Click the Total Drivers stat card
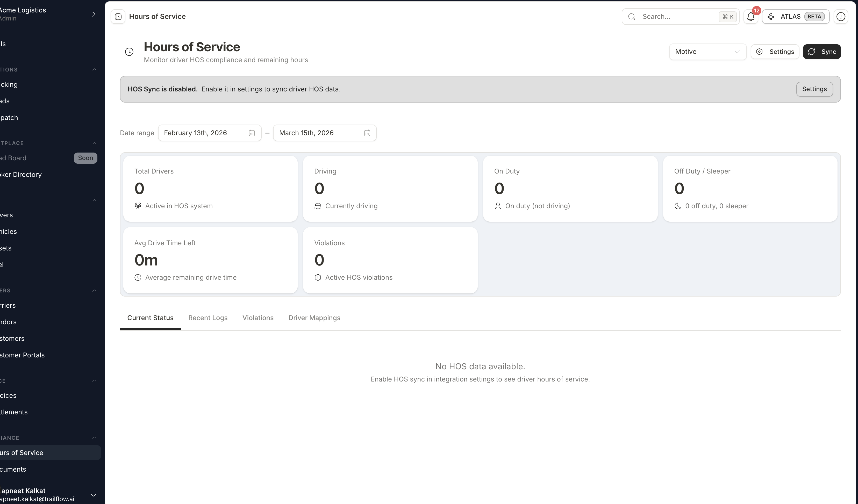The width and height of the screenshot is (858, 504). pos(210,189)
